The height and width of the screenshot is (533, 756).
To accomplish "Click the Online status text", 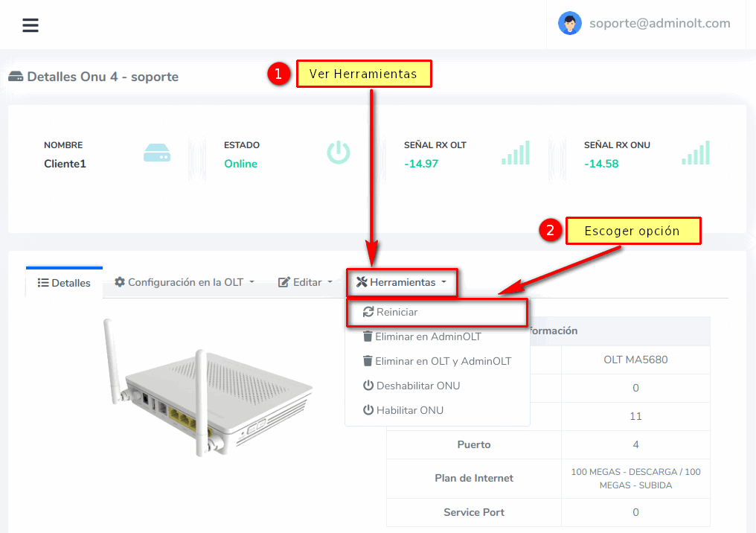I will point(240,164).
